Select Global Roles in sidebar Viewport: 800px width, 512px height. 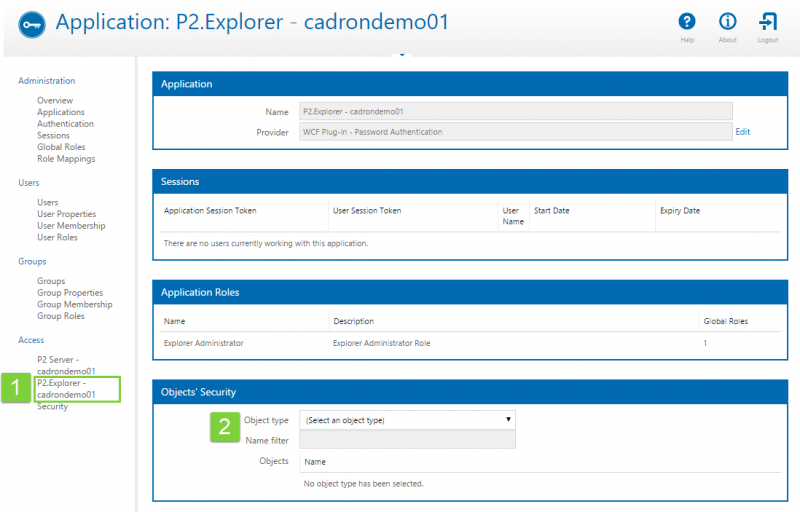pos(61,147)
